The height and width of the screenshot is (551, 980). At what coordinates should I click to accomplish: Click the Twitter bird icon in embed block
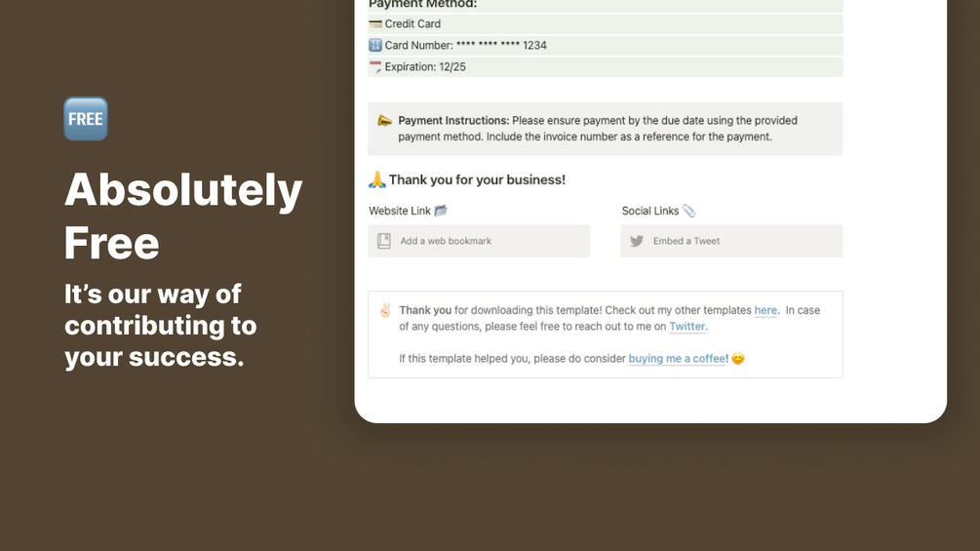pos(637,241)
